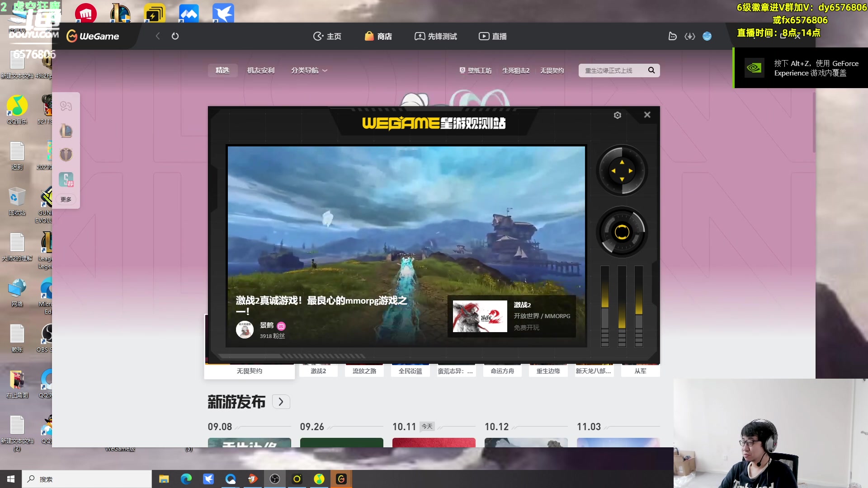Open the 生死狙击2 link
Screen dimensions: 868x488
(x=516, y=70)
